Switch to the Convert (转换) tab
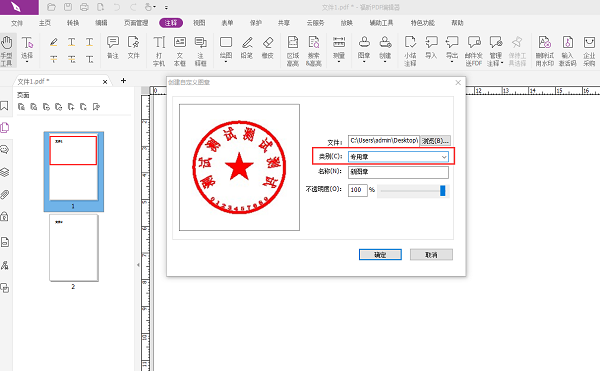600x371 pixels. point(73,23)
